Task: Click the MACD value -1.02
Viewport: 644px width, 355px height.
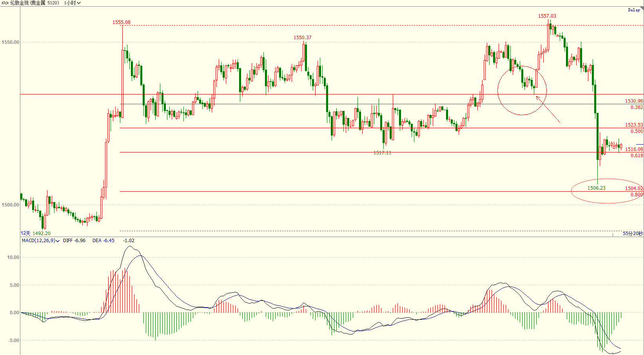Action: (x=129, y=241)
